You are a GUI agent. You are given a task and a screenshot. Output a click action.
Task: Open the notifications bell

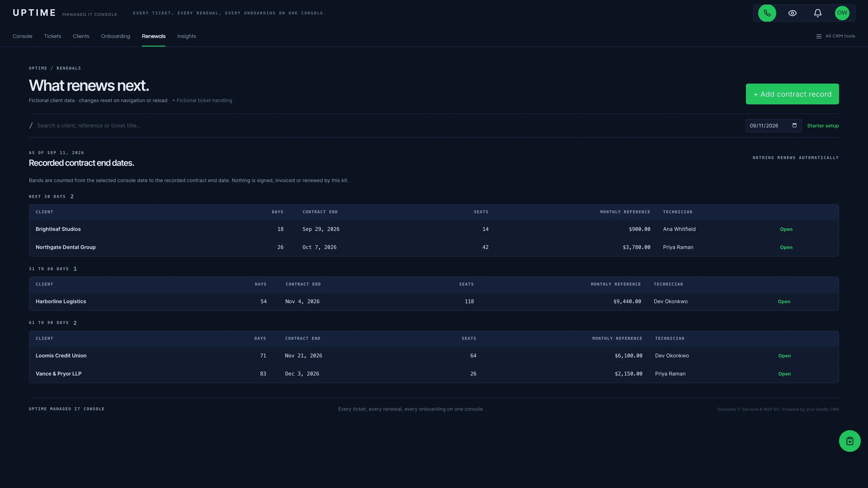pos(817,13)
